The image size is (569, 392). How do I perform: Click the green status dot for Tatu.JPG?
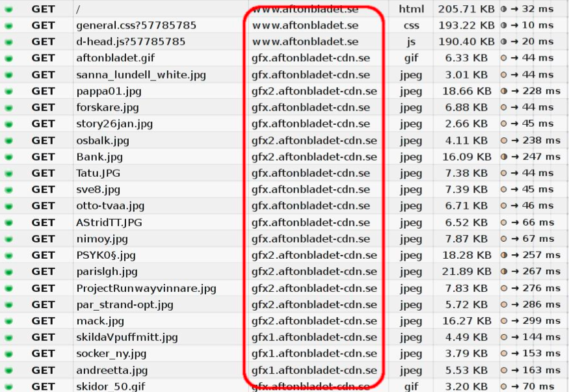tap(8, 174)
